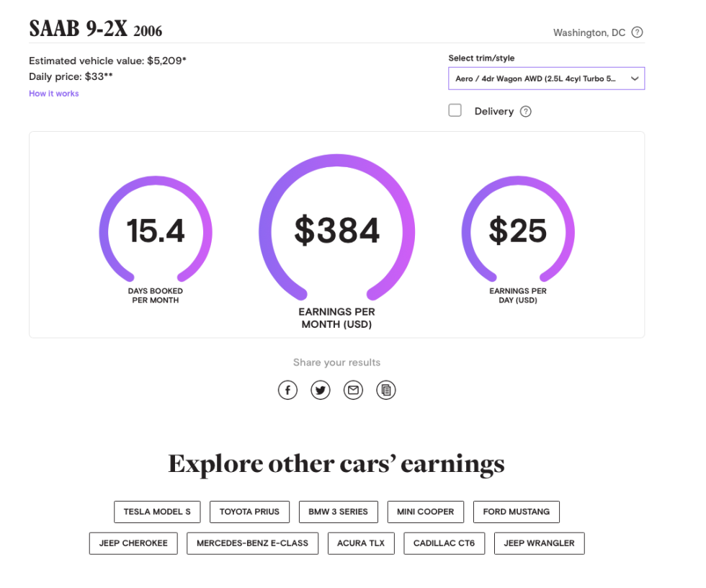Copy results link with clipboard icon
Viewport: 706px width, 588px height.
coord(386,390)
